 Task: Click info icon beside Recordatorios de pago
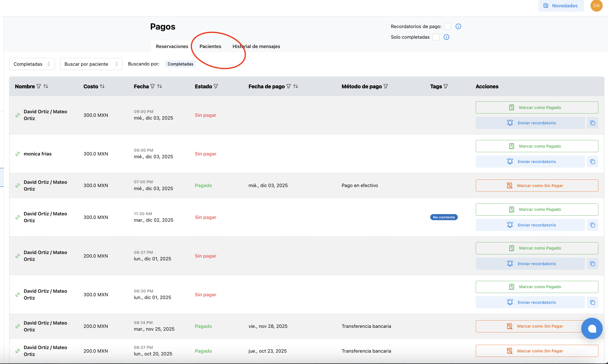click(458, 27)
